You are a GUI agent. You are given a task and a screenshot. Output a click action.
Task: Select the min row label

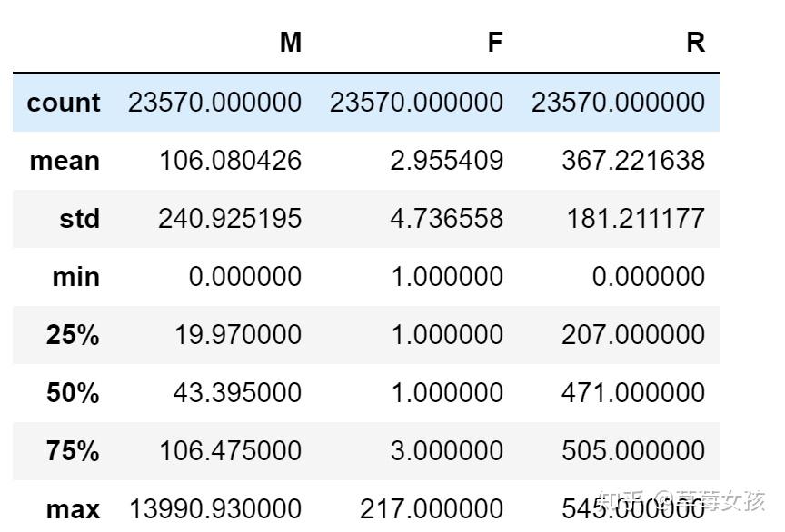(76, 277)
